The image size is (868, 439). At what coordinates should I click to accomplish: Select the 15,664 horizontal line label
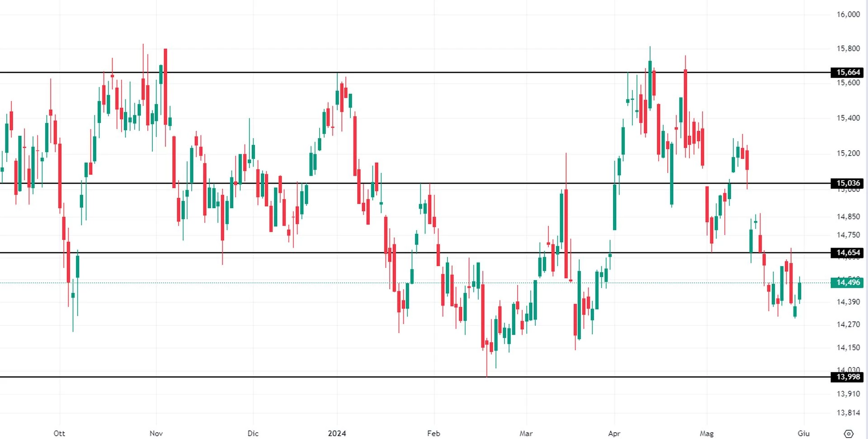click(x=847, y=72)
